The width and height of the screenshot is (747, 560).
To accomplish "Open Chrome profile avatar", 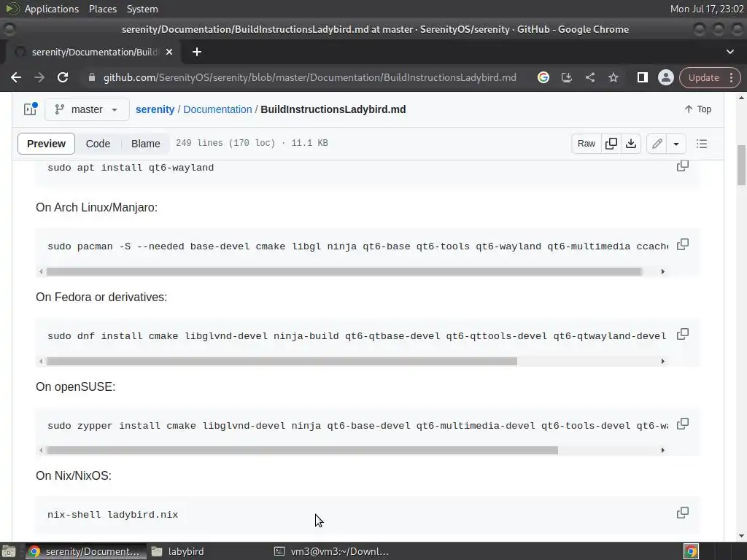I will [665, 77].
